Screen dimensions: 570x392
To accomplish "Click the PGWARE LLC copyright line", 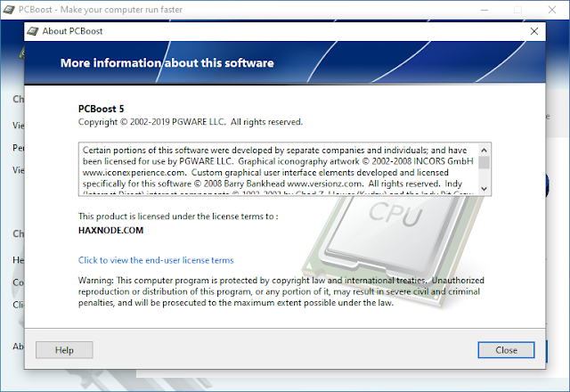I will (x=191, y=122).
